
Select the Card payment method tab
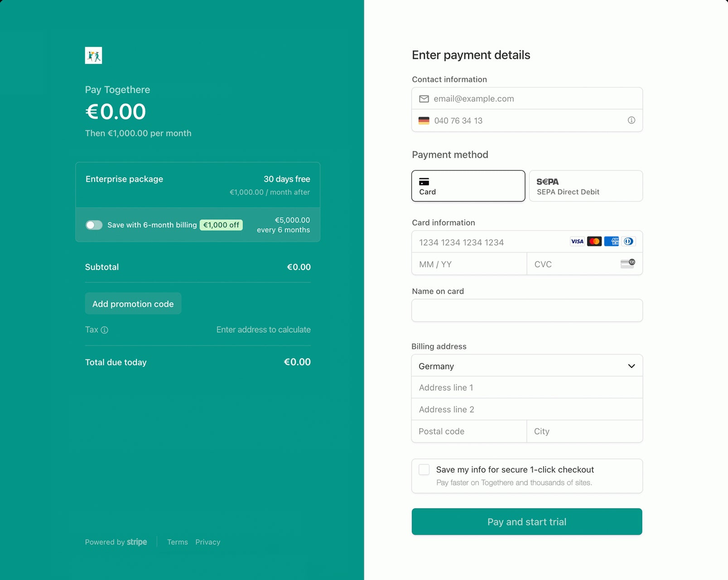tap(468, 186)
